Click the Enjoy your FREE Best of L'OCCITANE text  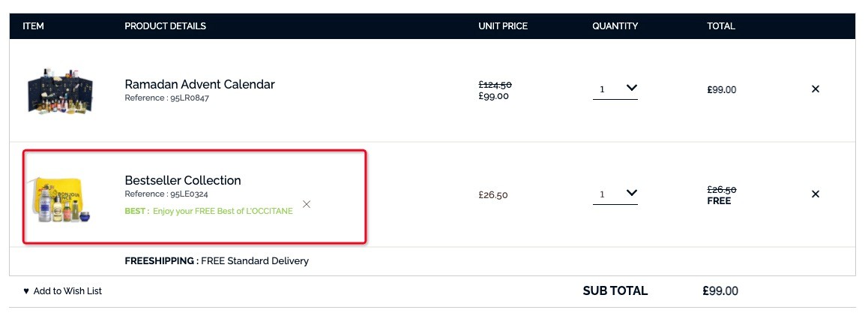[223, 212]
